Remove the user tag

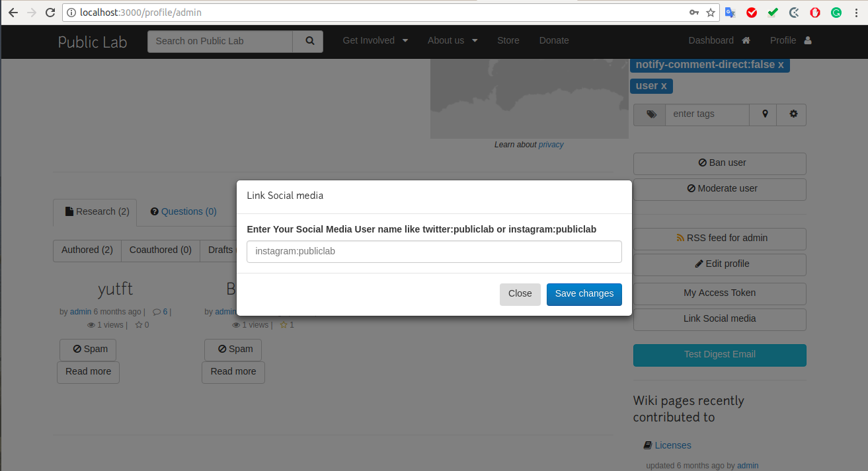[663, 85]
